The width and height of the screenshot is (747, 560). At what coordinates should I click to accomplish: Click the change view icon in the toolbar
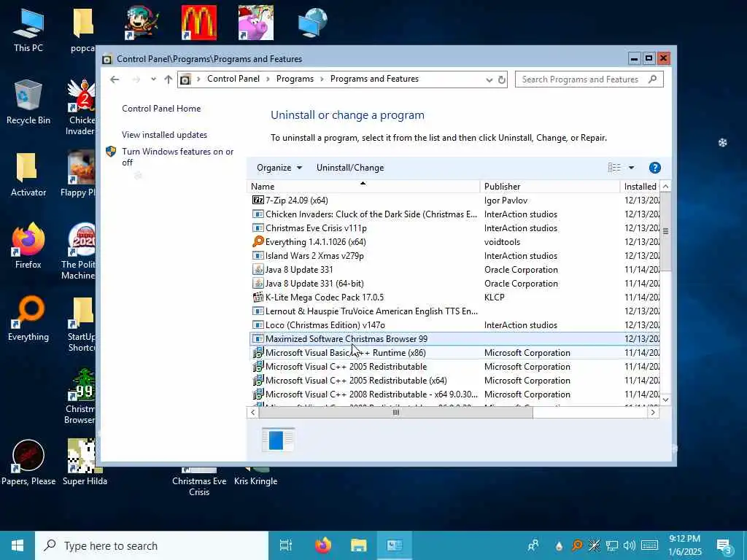614,168
